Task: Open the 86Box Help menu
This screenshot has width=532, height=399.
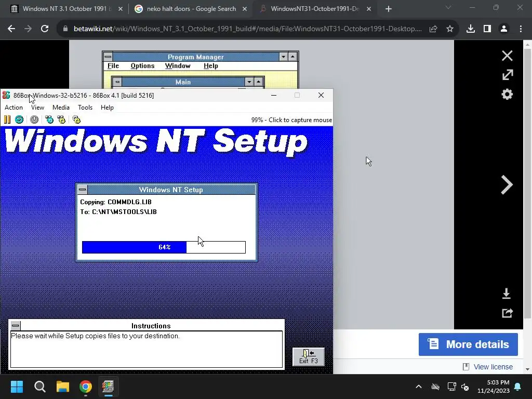Action: tap(107, 108)
